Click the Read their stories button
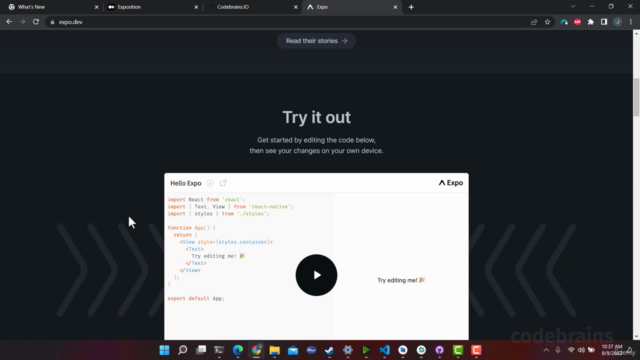 [x=316, y=41]
